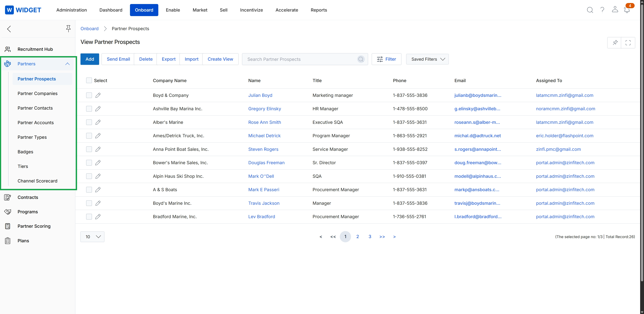644x314 pixels.
Task: Open the Dashboard menu
Action: coord(111,10)
